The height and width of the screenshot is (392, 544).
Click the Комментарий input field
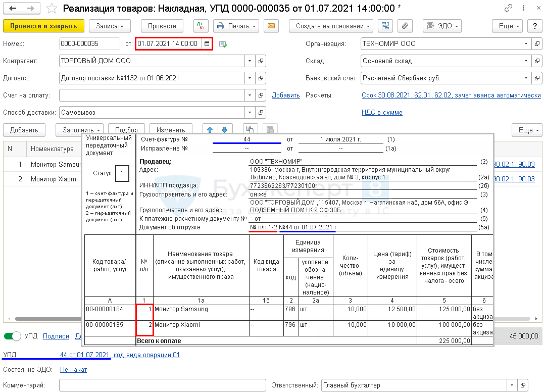(x=162, y=385)
